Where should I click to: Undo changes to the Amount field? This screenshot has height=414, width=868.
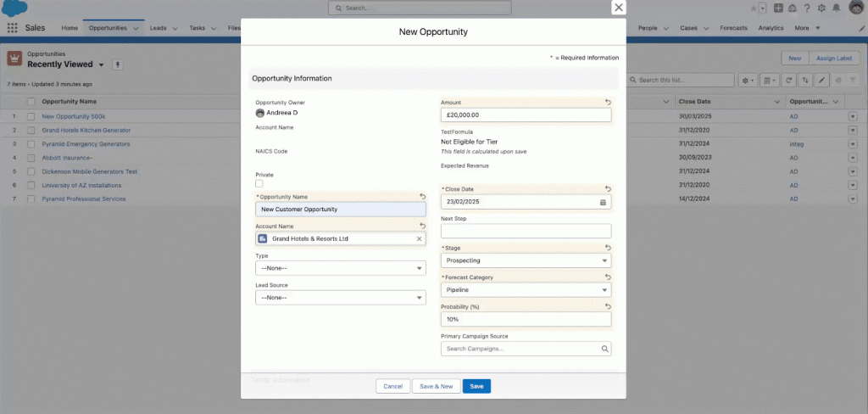tap(608, 103)
